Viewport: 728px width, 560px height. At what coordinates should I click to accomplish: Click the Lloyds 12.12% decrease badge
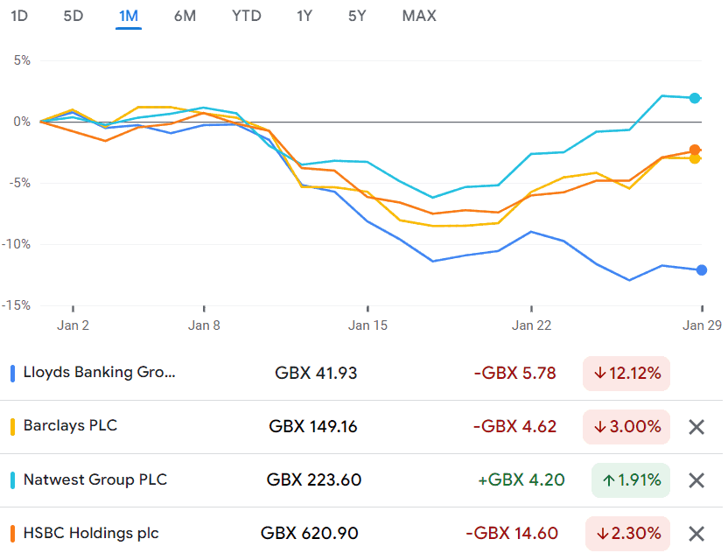tap(626, 374)
